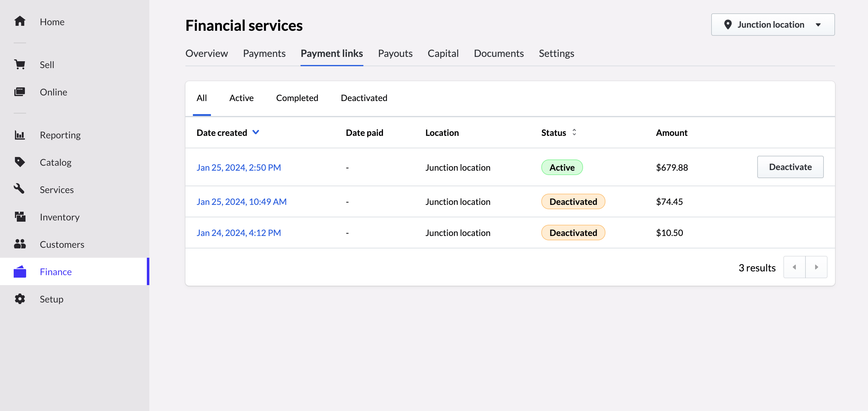Image resolution: width=868 pixels, height=411 pixels.
Task: Show only Deactivated payment links
Action: (364, 98)
